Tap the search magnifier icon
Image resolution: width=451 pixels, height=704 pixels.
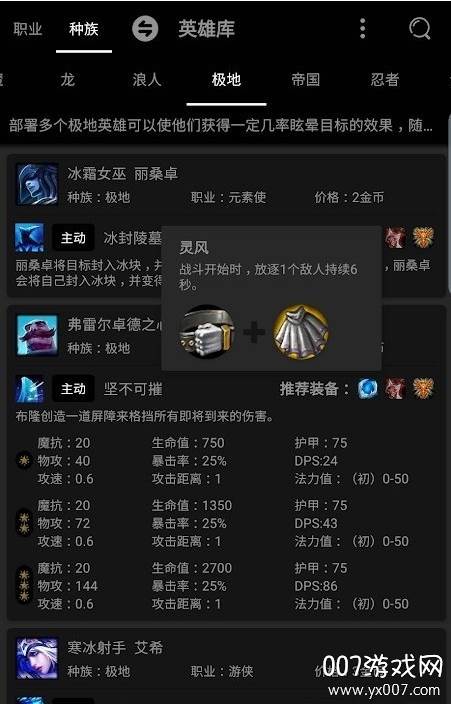tap(420, 29)
